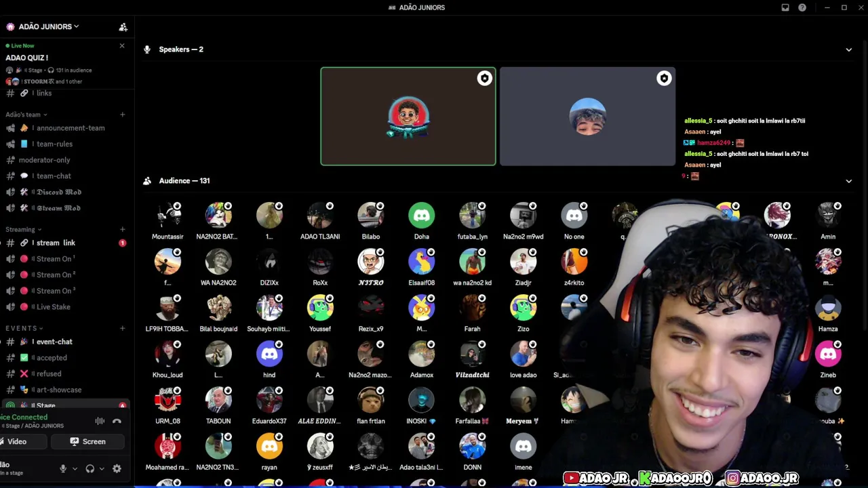Click hind's blue Discord avatar
Viewport: 868px width, 488px height.
(x=269, y=354)
